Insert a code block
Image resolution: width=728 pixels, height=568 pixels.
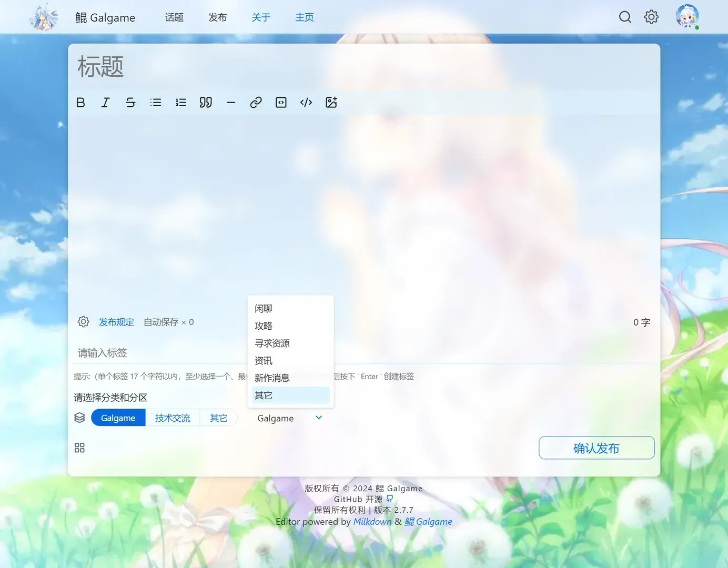[x=281, y=103]
